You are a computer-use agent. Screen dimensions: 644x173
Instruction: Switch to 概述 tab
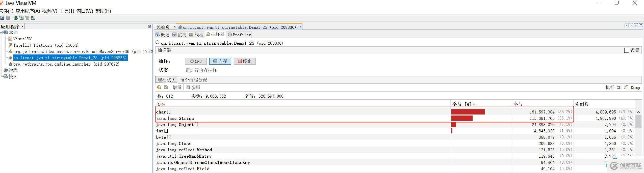click(163, 35)
